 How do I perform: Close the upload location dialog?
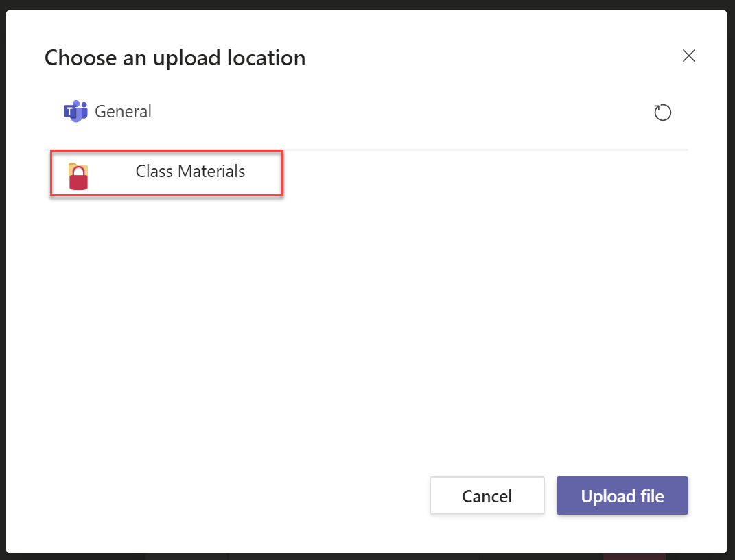pos(689,56)
